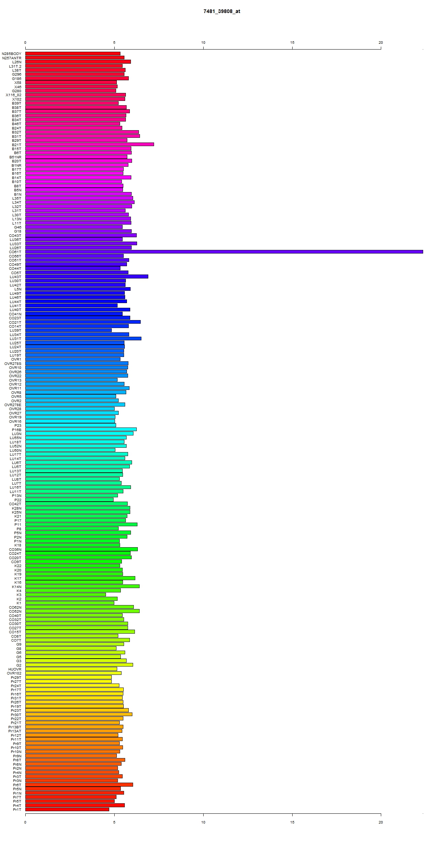
Task: Click the B51NR sample label
Action: point(16,157)
